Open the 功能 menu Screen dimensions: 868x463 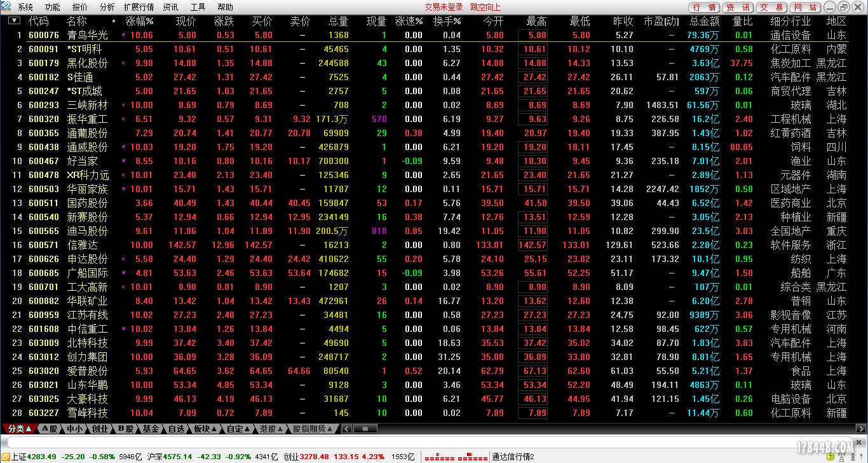(x=52, y=7)
